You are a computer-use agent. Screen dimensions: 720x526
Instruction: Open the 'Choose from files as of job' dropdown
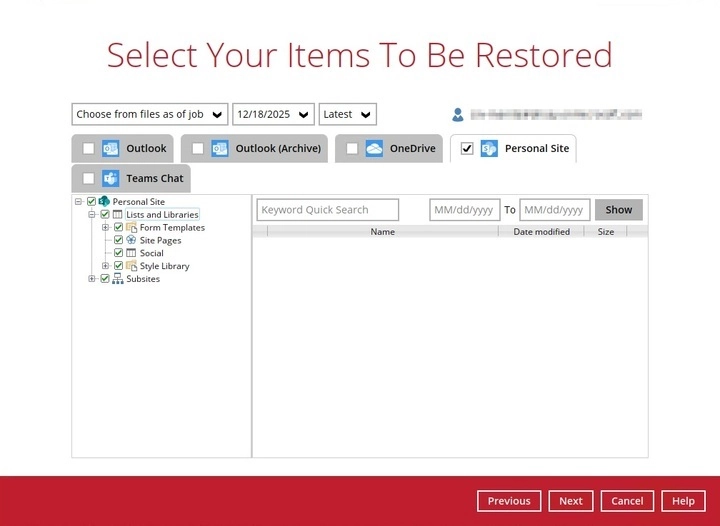pos(150,114)
